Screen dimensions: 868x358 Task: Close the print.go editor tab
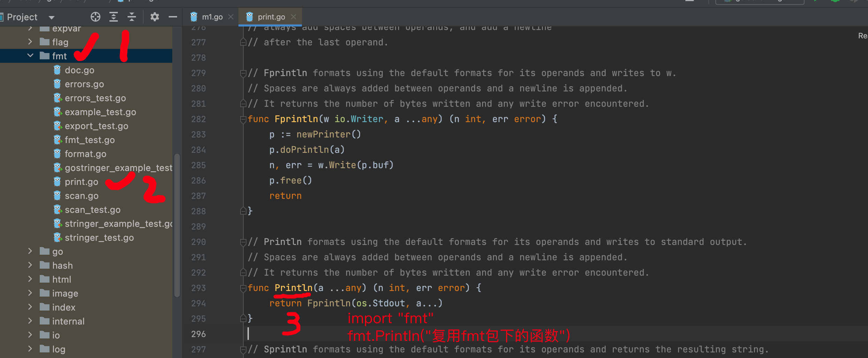click(294, 17)
